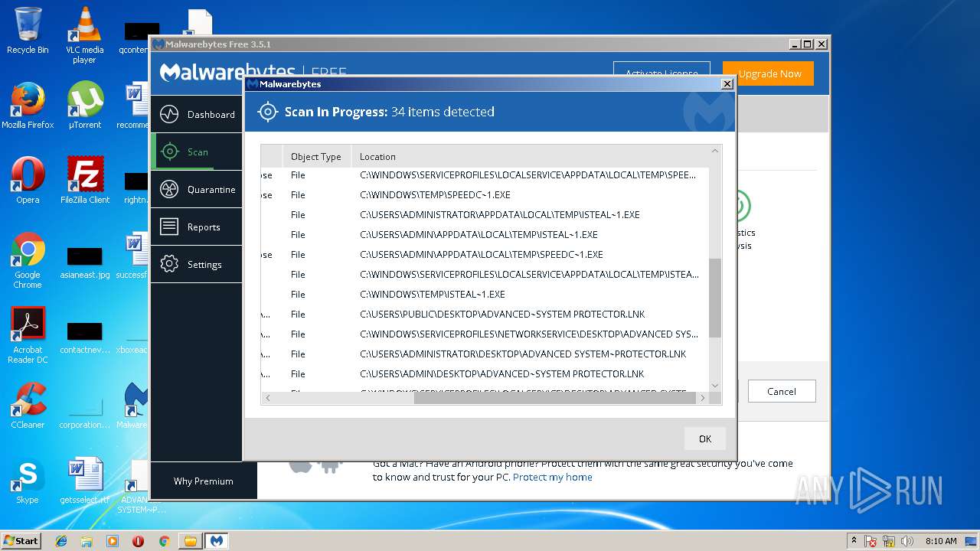This screenshot has width=980, height=551.
Task: Click the Reports list icon
Action: (169, 227)
